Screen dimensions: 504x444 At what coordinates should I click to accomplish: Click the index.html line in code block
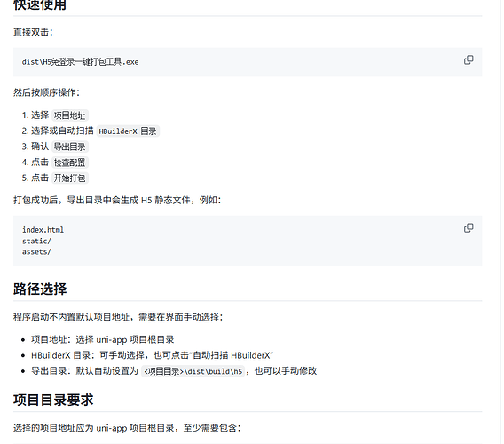tap(43, 230)
